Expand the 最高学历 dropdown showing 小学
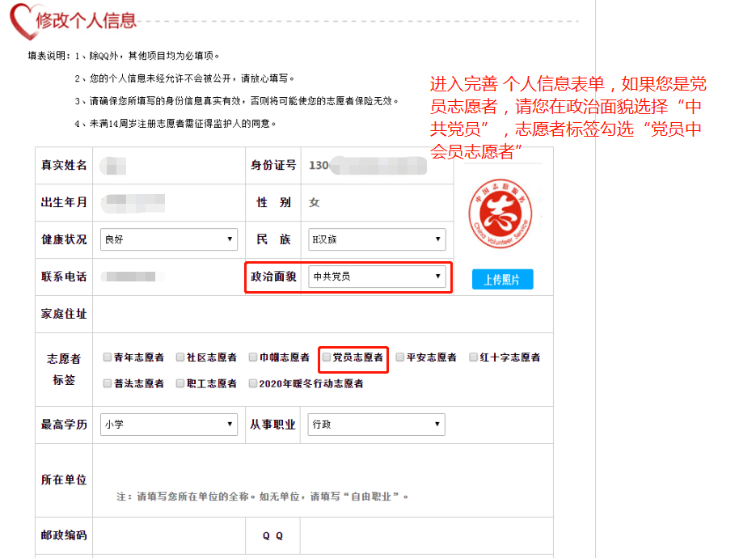 click(x=168, y=425)
